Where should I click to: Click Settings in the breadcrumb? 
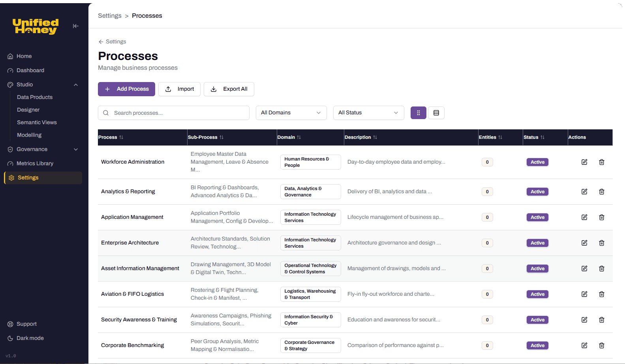(110, 16)
